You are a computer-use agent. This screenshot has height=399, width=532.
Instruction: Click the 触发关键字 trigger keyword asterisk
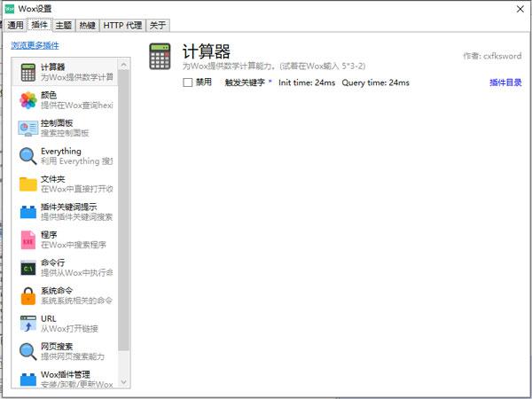pyautogui.click(x=270, y=82)
